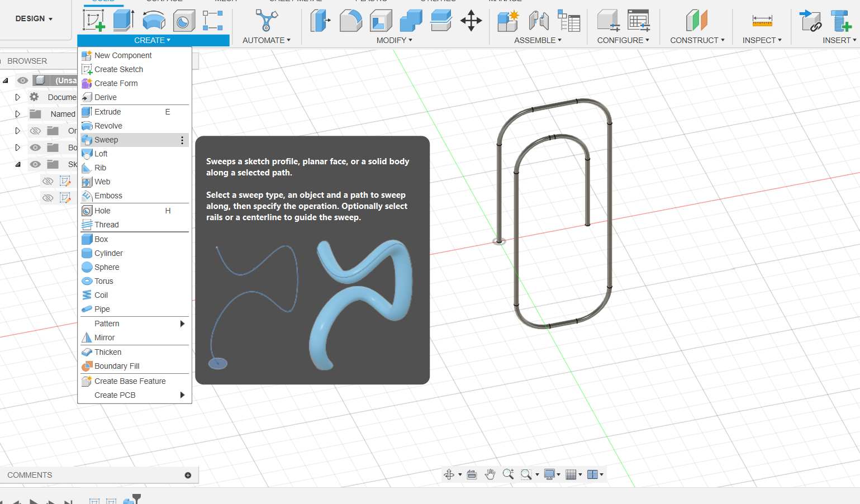The height and width of the screenshot is (504, 860).
Task: Open the Pattern submenu
Action: pyautogui.click(x=135, y=324)
